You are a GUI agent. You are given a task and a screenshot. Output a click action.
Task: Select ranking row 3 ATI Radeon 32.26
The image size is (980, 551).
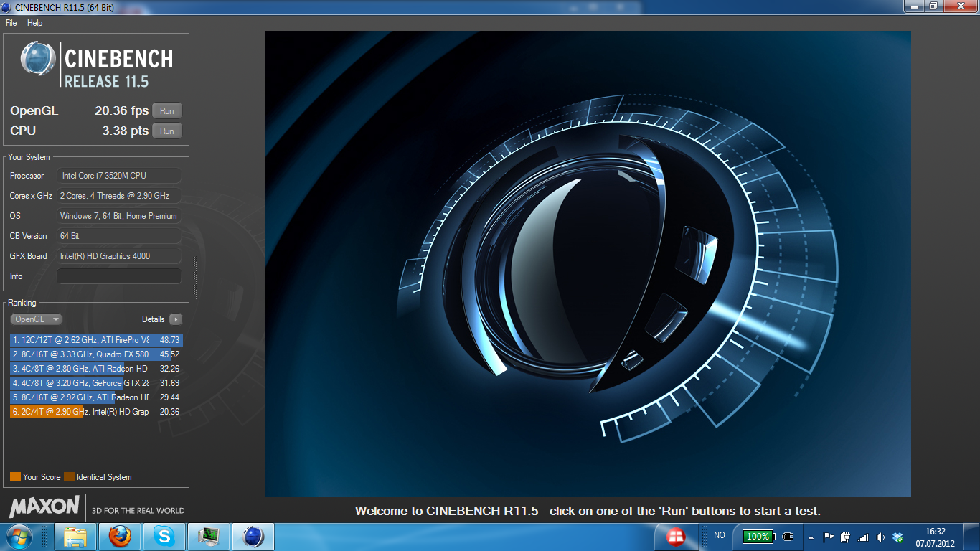[x=96, y=369]
